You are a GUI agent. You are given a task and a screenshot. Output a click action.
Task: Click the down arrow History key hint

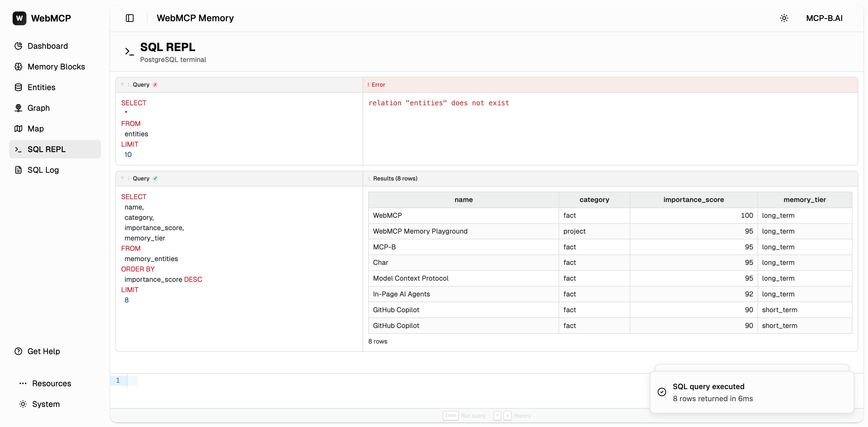pos(507,416)
